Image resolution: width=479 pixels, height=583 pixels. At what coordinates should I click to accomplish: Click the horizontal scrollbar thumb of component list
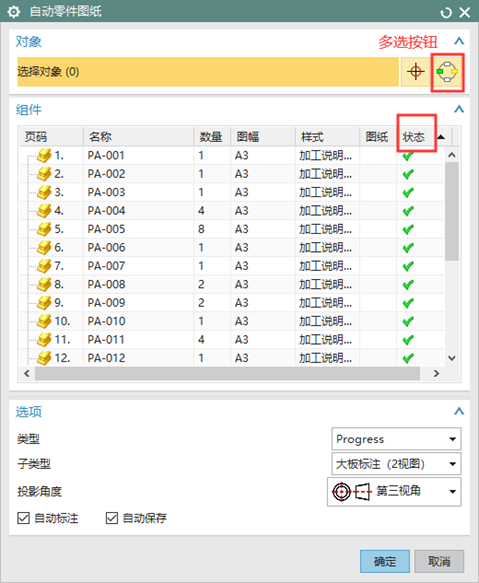point(227,373)
